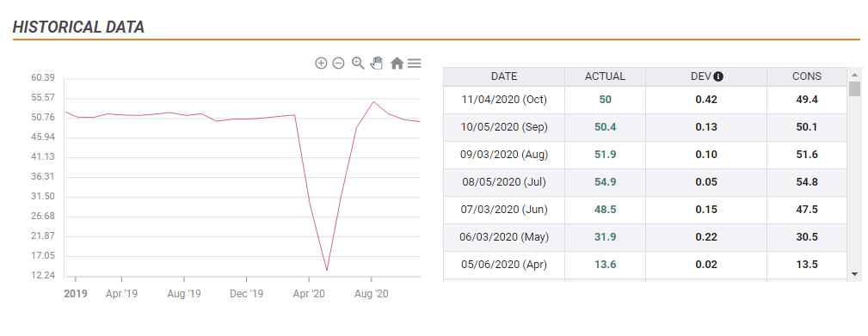Click the table scrollbar thumb
The height and width of the screenshot is (336, 868).
(x=854, y=89)
